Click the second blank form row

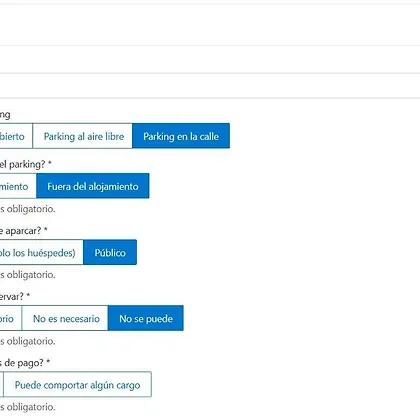point(210,59)
